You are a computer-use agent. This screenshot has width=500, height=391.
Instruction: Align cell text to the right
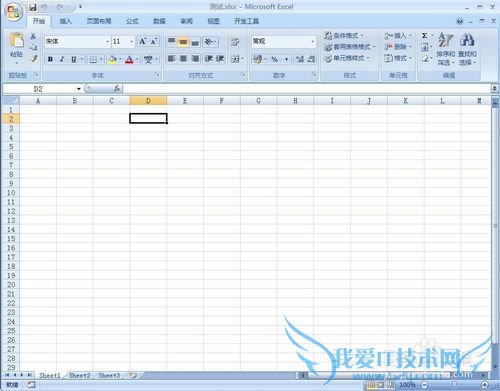coord(195,59)
